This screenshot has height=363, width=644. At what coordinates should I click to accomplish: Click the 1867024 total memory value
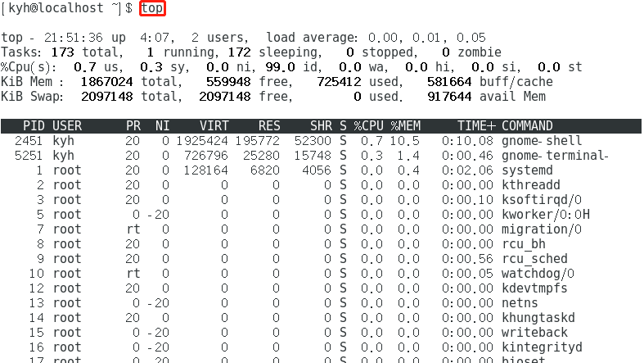click(106, 82)
